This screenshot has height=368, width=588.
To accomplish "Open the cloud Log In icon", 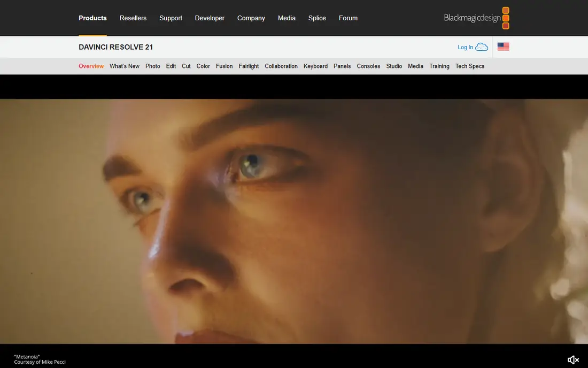I will [x=482, y=47].
